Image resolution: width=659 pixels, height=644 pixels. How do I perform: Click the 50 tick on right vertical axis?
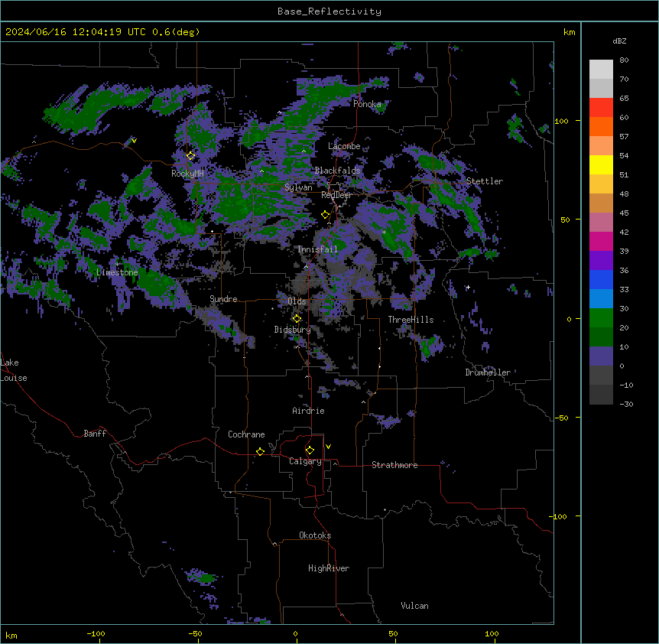coord(565,220)
